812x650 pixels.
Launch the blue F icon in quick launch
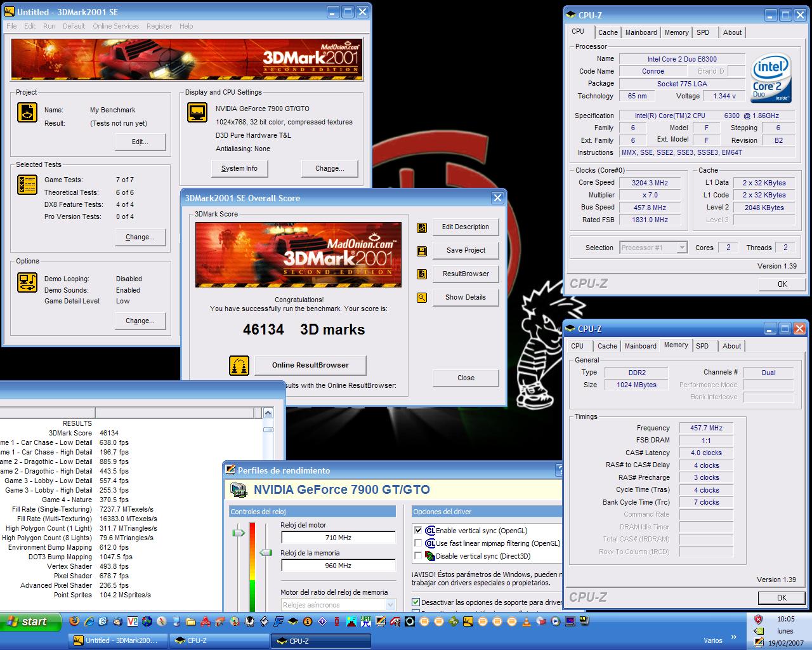click(x=278, y=621)
